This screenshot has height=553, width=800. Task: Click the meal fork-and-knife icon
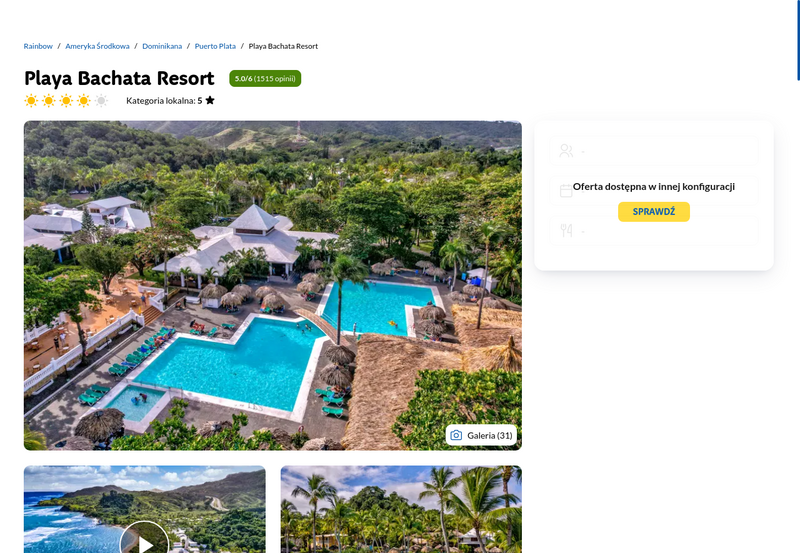coord(566,231)
